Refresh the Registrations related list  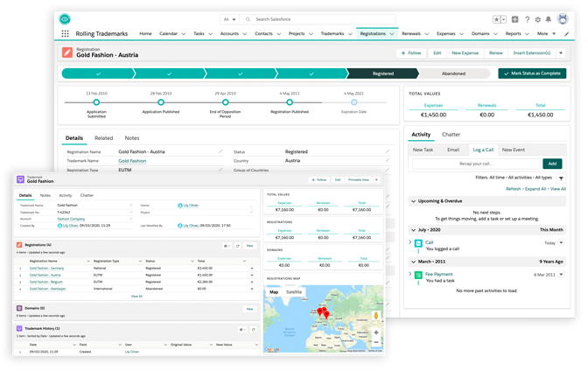coord(238,246)
